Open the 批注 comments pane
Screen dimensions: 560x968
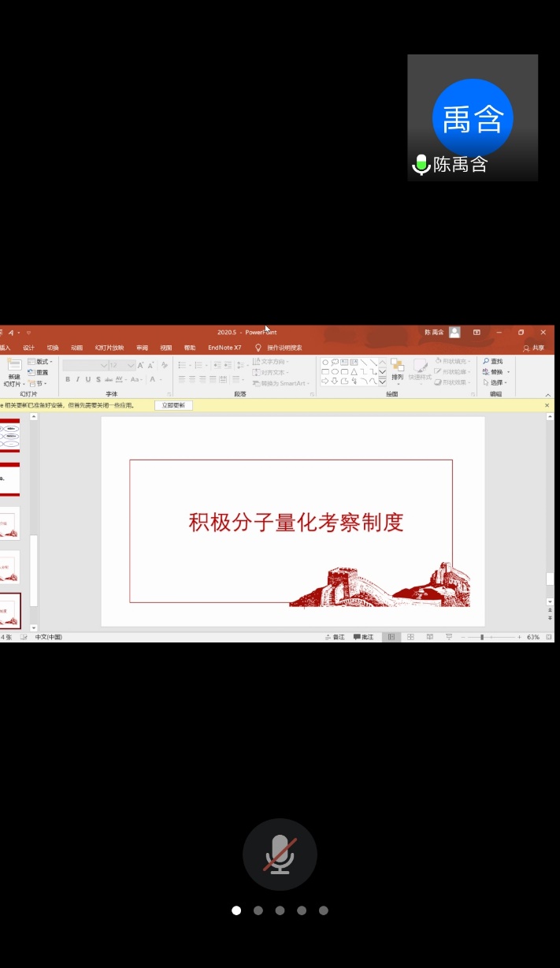[364, 637]
